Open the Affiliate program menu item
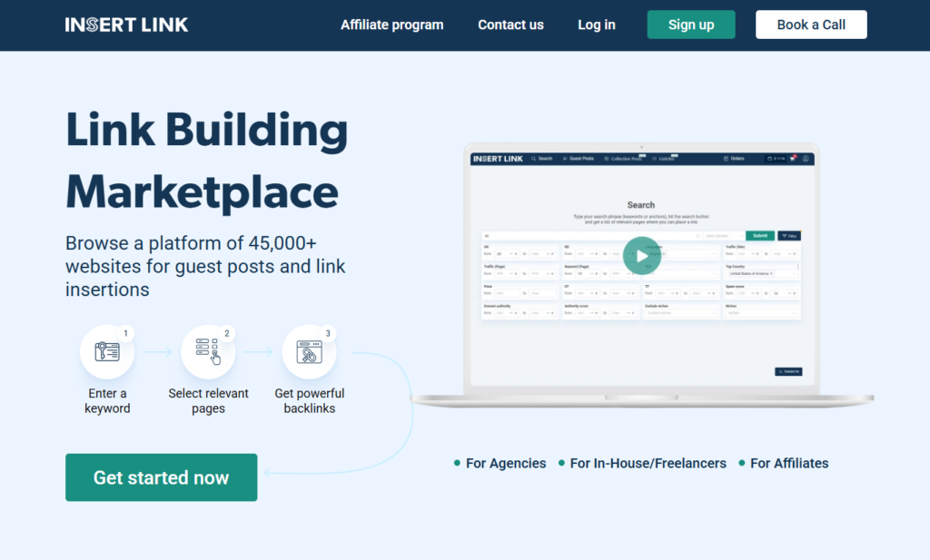Image resolution: width=930 pixels, height=560 pixels. (391, 25)
